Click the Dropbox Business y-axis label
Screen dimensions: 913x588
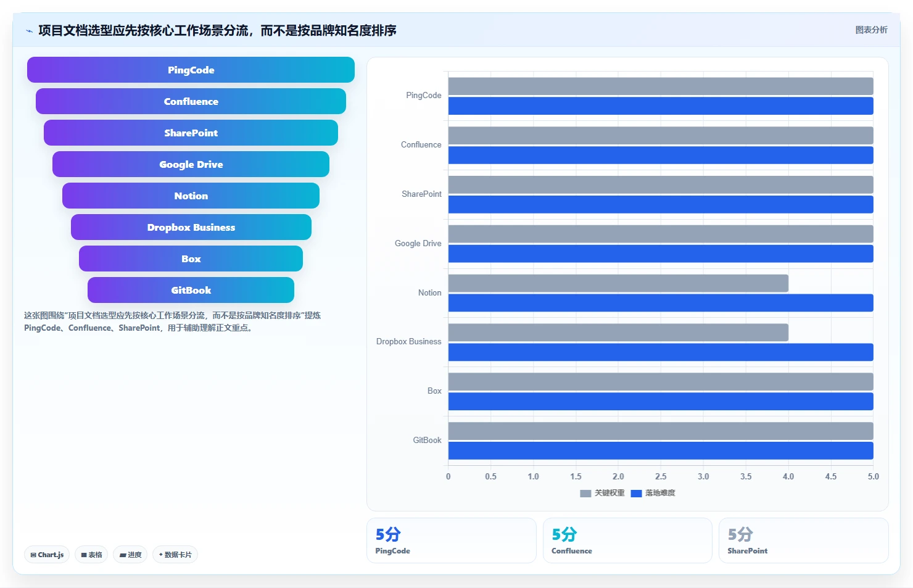[x=408, y=342]
